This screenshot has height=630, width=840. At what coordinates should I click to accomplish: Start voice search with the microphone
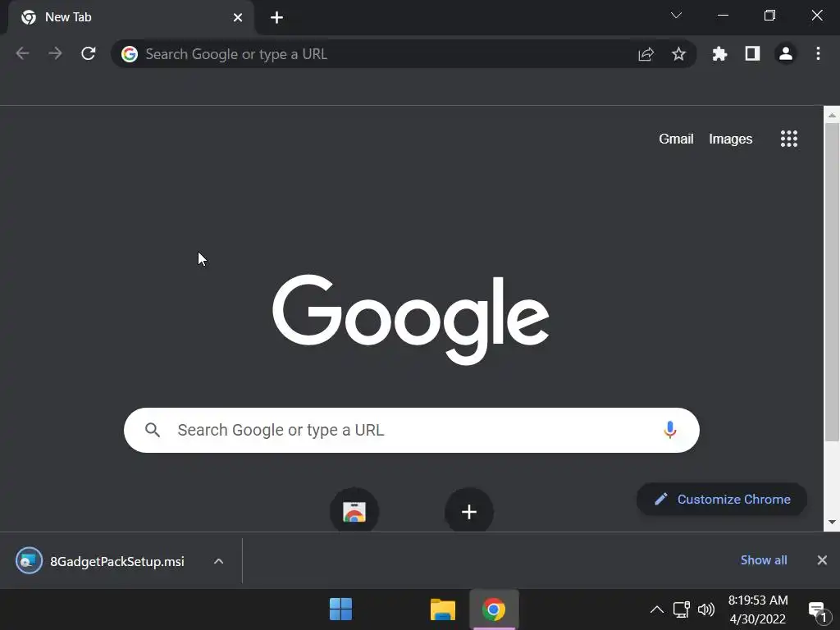[x=669, y=430]
